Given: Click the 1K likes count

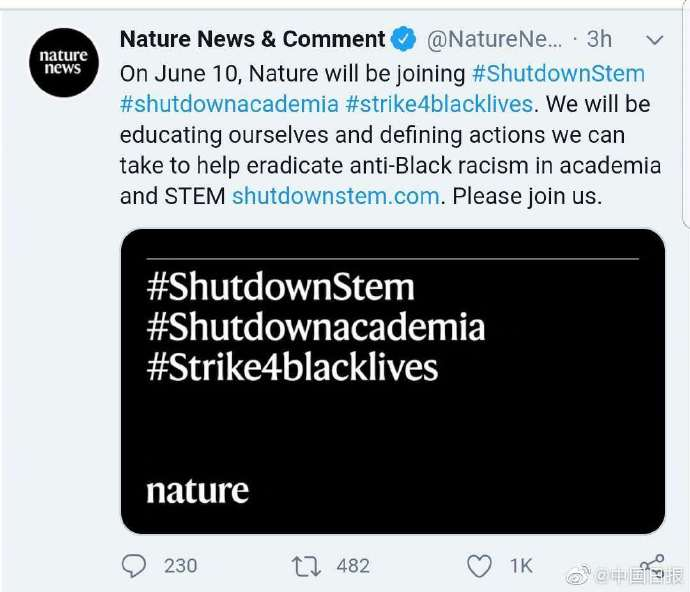Looking at the screenshot, I should click(521, 566).
